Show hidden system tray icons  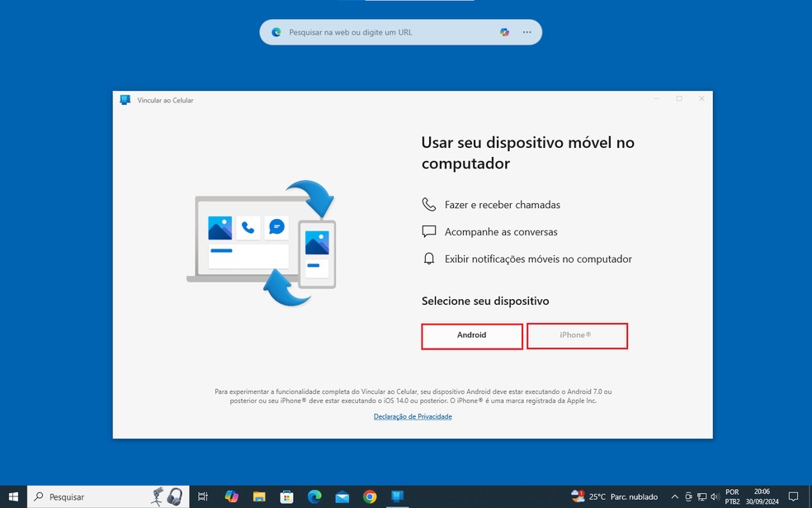pyautogui.click(x=675, y=496)
